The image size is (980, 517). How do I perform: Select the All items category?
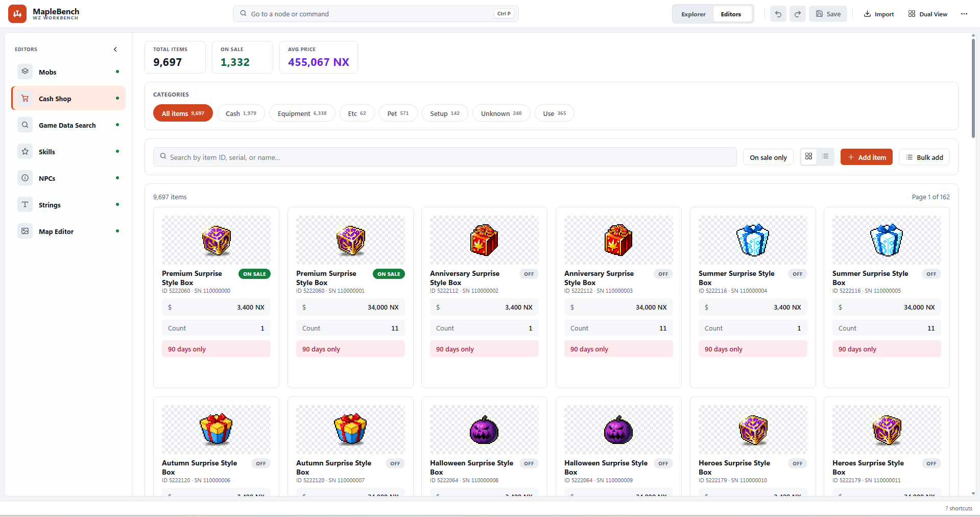183,113
